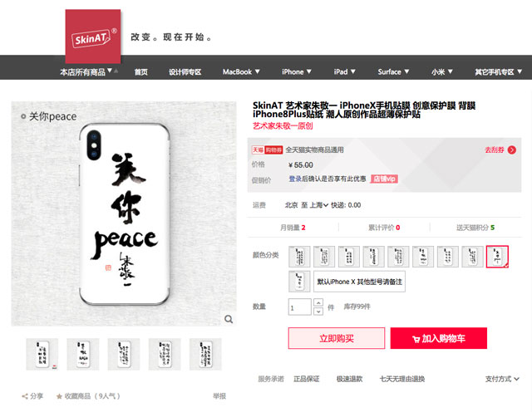Open the 上海 shipping destination dropdown
Screen dimensions: 532x412
319,205
